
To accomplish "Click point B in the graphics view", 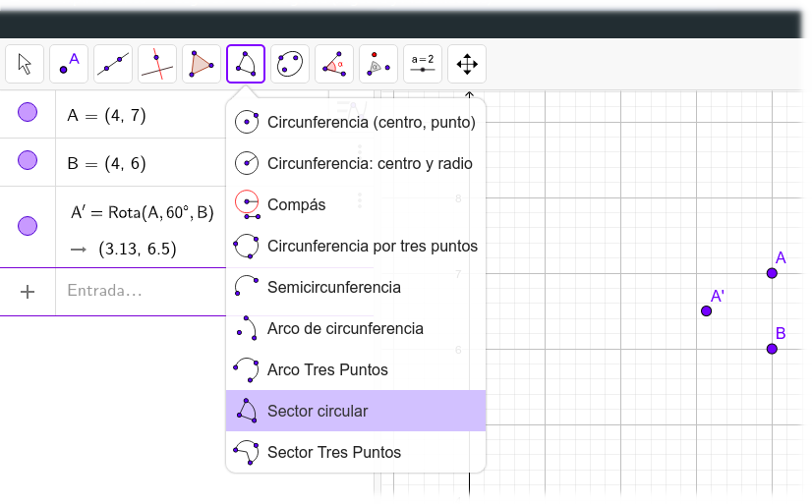I will (x=772, y=349).
